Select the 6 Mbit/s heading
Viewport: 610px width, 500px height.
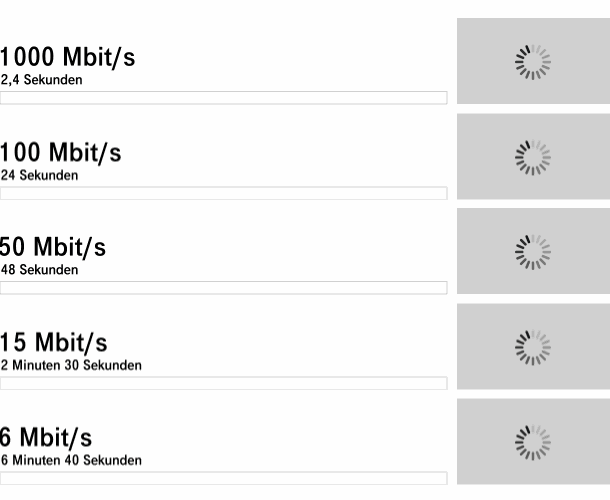(x=46, y=437)
